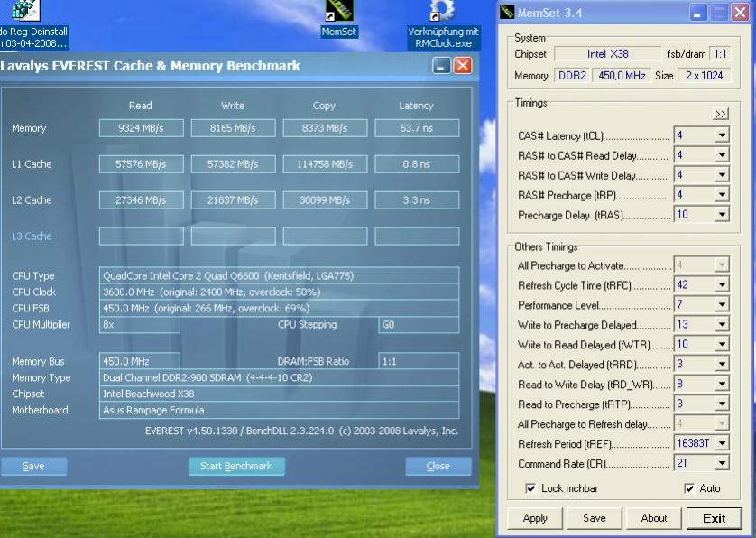Click Chipset Intel Beachwood X38 field

(279, 394)
